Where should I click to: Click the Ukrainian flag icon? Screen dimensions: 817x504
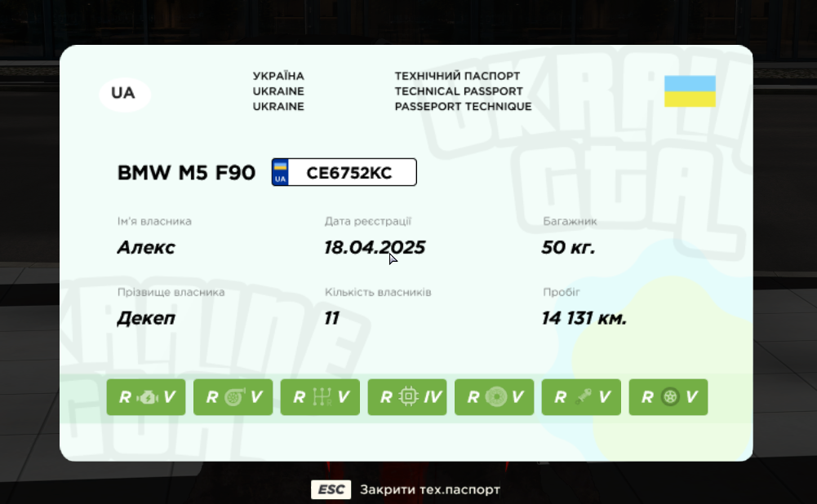690,91
